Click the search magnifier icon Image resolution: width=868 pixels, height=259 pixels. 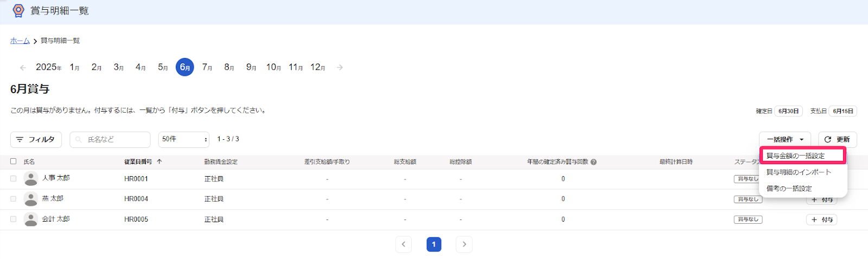79,140
